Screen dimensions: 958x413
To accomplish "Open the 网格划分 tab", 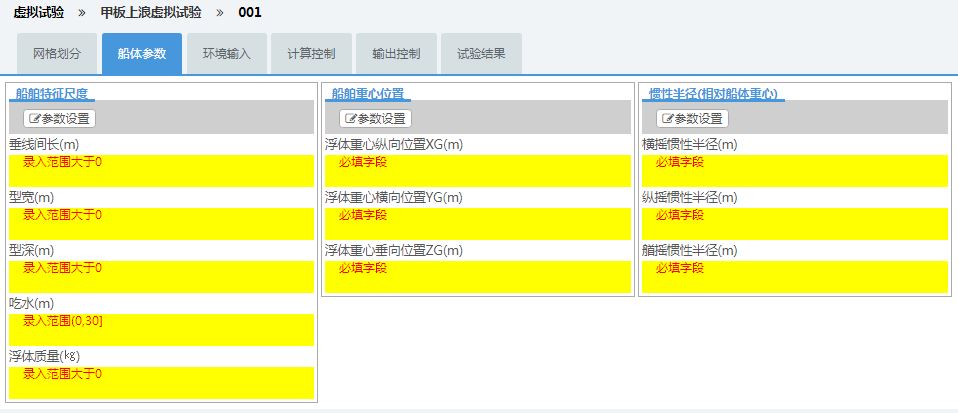I will click(x=57, y=54).
